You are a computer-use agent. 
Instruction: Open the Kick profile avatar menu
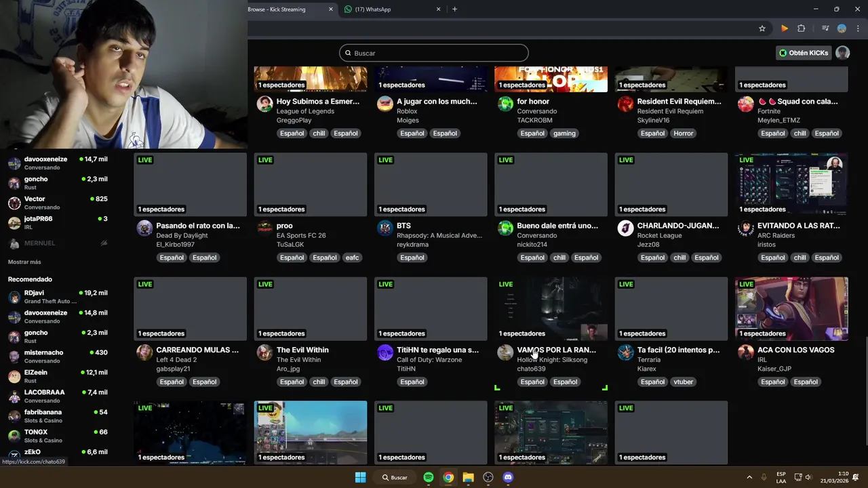(842, 53)
